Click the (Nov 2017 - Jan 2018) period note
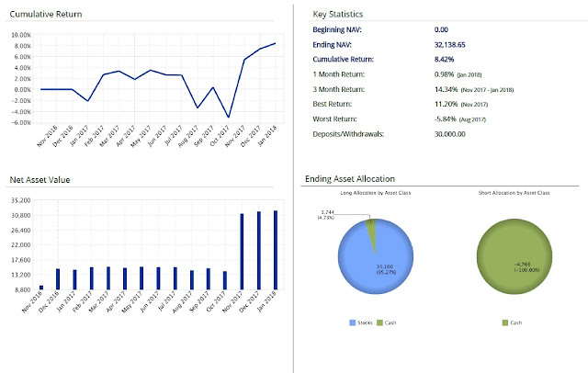Viewport: 588px width, 373px height. point(487,90)
